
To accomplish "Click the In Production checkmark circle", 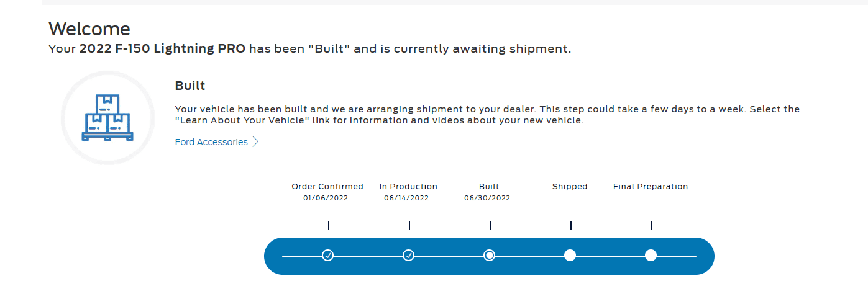I will point(409,255).
